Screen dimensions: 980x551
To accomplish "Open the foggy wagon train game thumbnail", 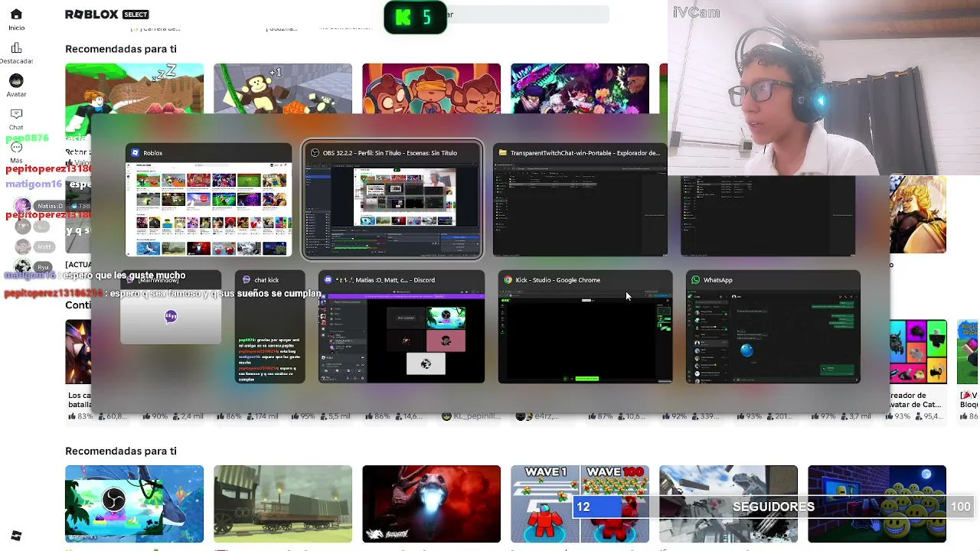I will click(283, 504).
